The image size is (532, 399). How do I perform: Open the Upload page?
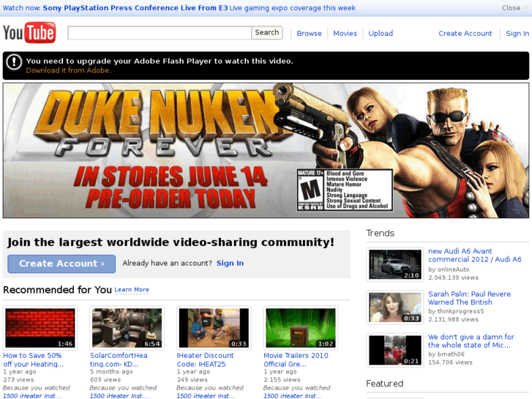click(x=381, y=33)
